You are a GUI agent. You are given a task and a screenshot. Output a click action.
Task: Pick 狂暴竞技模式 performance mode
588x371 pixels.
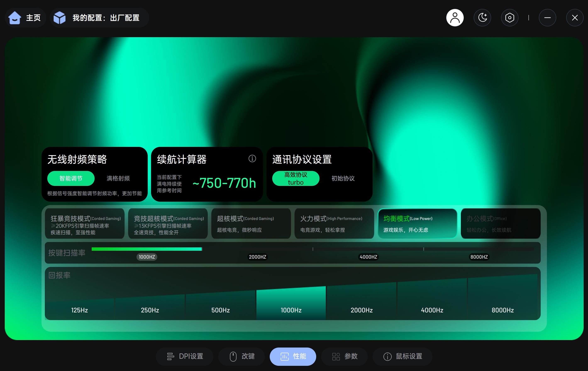85,223
